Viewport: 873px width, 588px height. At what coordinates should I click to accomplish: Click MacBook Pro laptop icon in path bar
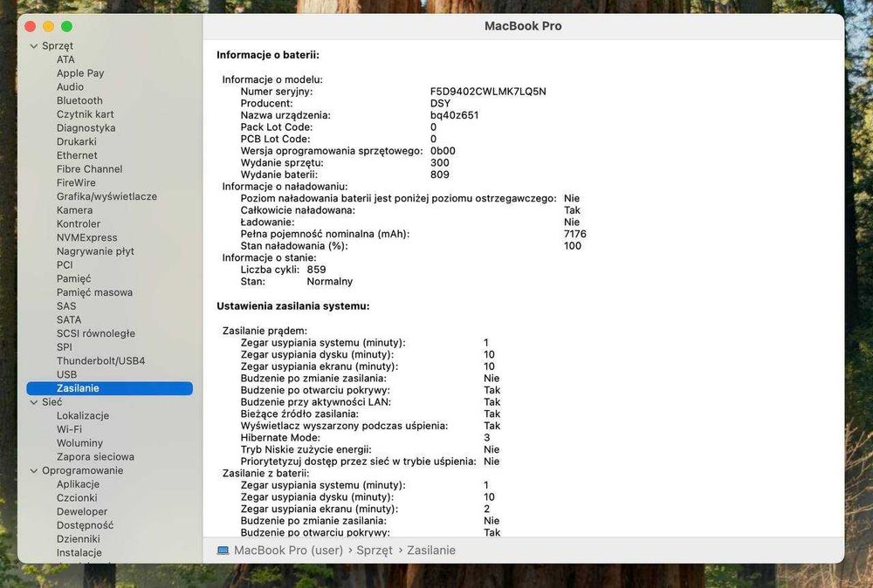point(223,550)
